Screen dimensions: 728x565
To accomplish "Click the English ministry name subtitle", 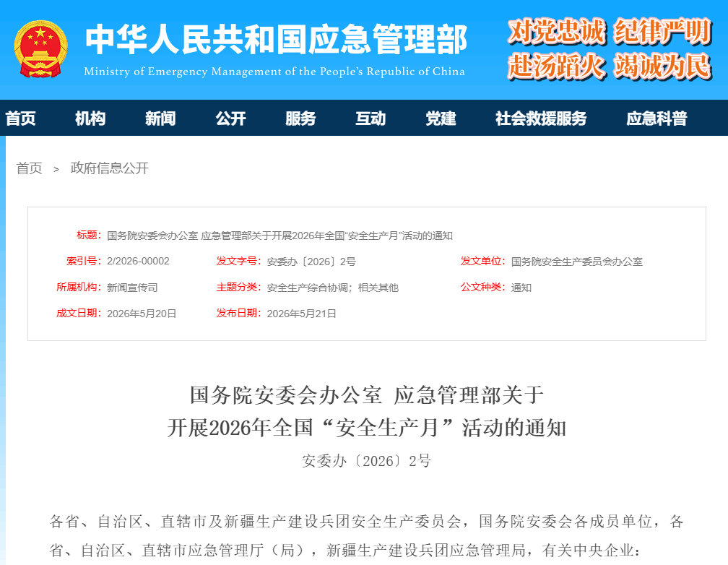I will 274,72.
